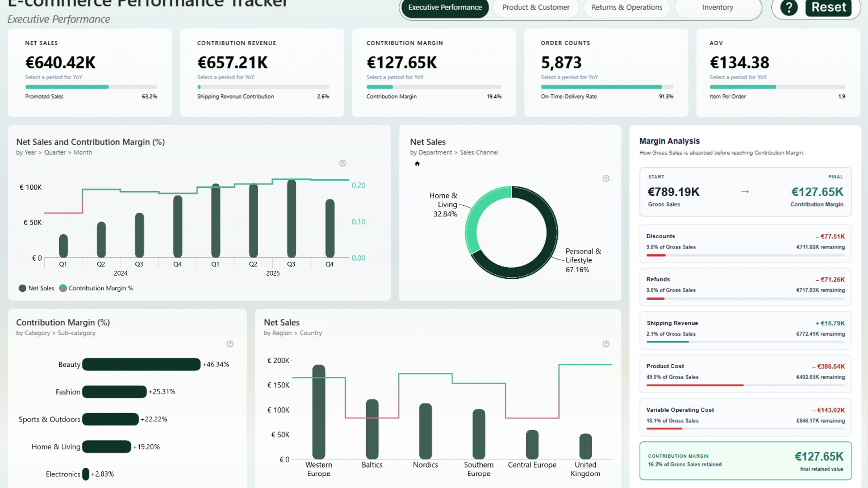Click the On-Time-Delivery Rate progress bar
868x488 pixels.
pos(607,87)
